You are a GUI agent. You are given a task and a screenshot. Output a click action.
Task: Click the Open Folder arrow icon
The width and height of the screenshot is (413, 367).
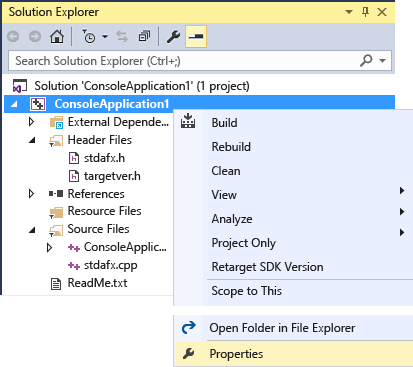click(188, 328)
